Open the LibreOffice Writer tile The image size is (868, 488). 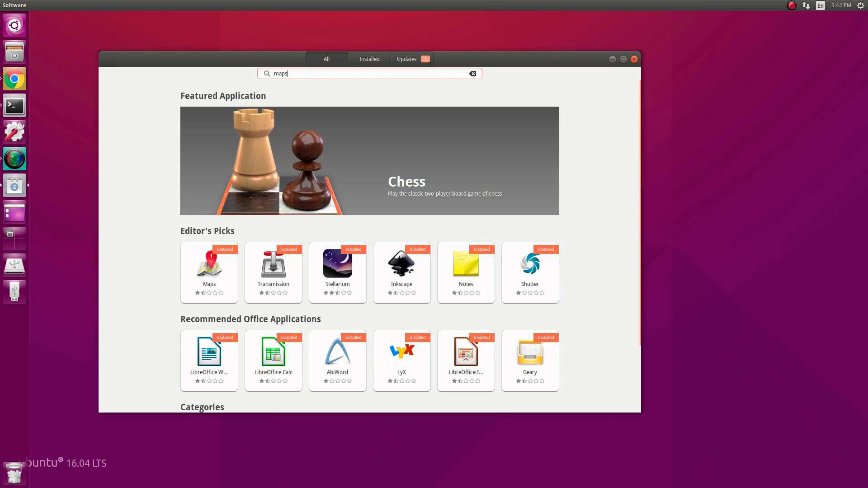point(209,361)
